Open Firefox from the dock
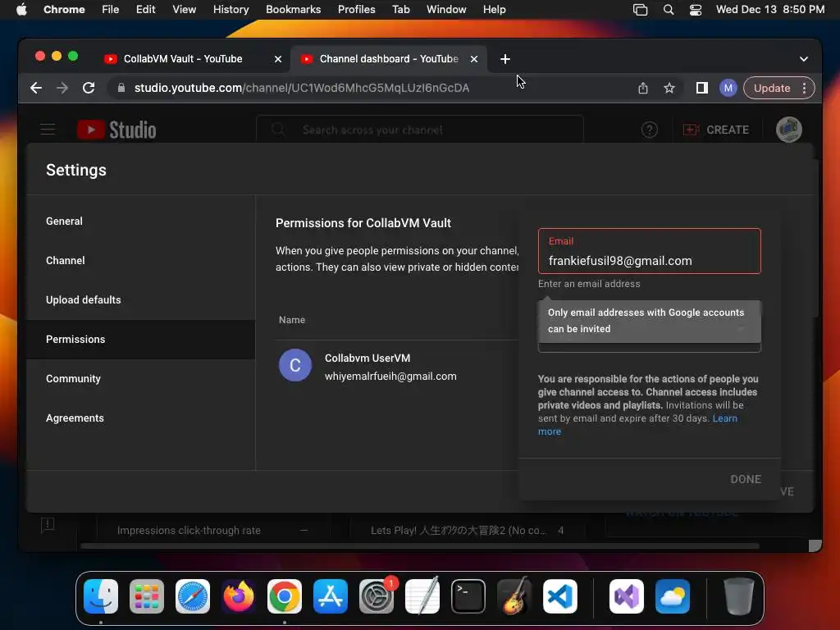 [x=239, y=596]
